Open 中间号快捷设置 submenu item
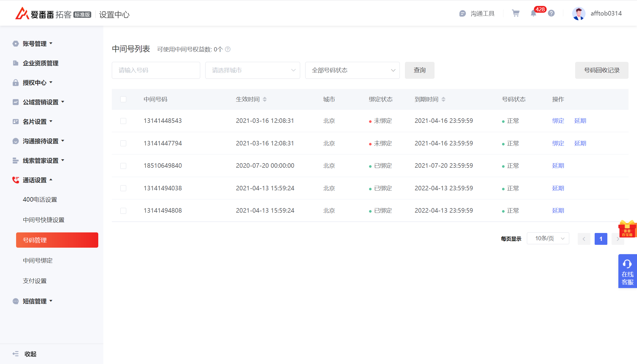Image resolution: width=637 pixels, height=364 pixels. 43,220
